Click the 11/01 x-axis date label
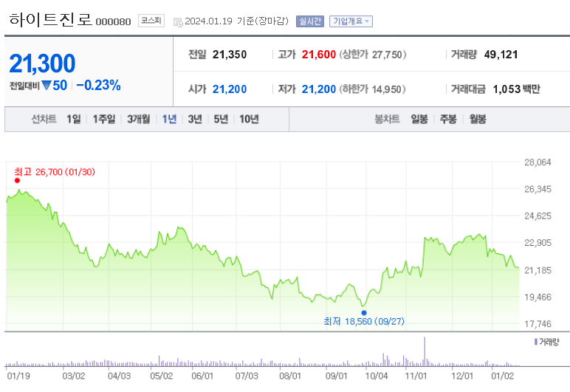 pyautogui.click(x=416, y=376)
